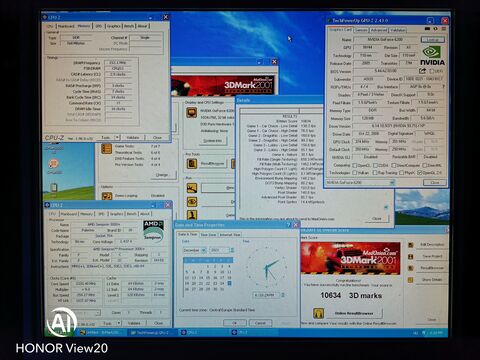Image resolution: width=480 pixels, height=360 pixels.
Task: Open the GPU-Z hamburger menu icon
Action: click(x=444, y=29)
